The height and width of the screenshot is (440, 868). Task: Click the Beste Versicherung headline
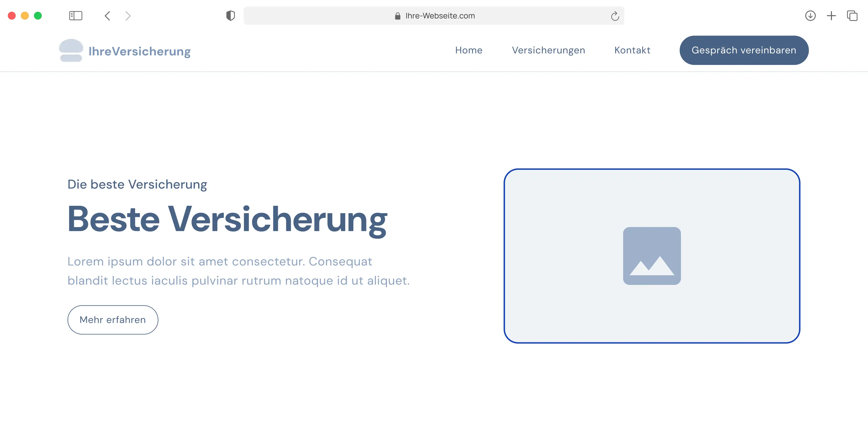point(228,219)
